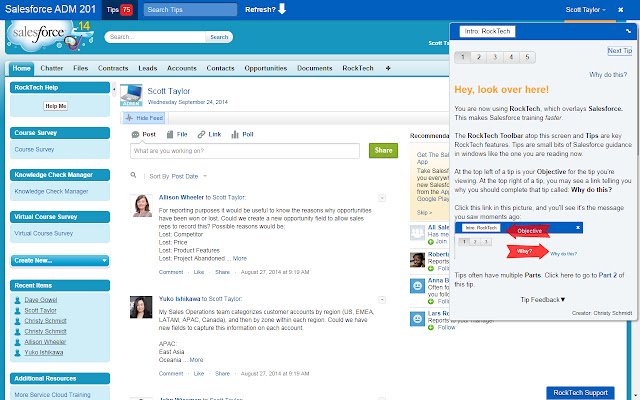Open the plus tab to see all tabs
The height and width of the screenshot is (400, 640).
click(388, 68)
